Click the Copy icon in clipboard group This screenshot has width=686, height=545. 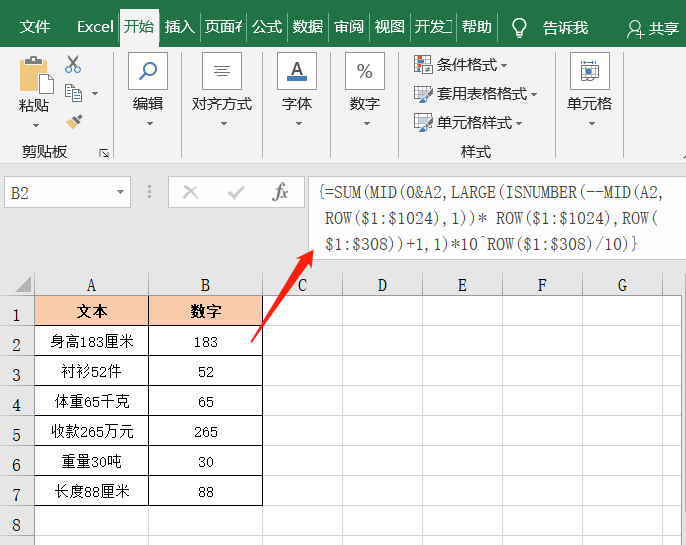(73, 93)
